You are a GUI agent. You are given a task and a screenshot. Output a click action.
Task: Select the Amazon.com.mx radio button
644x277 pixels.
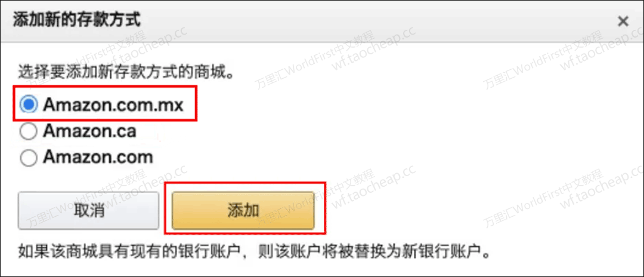coord(29,105)
